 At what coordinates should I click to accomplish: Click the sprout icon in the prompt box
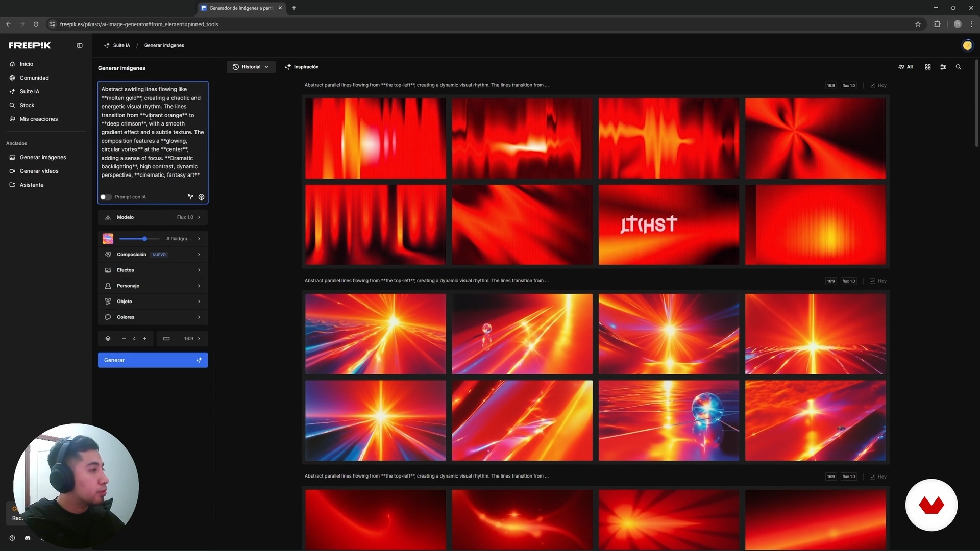tap(190, 197)
